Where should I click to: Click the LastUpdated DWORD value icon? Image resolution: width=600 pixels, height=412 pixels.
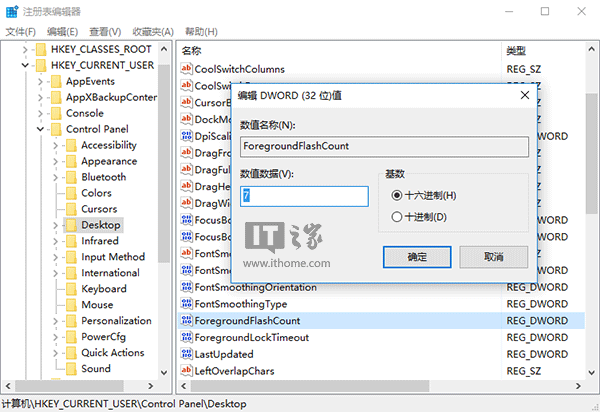pyautogui.click(x=186, y=355)
